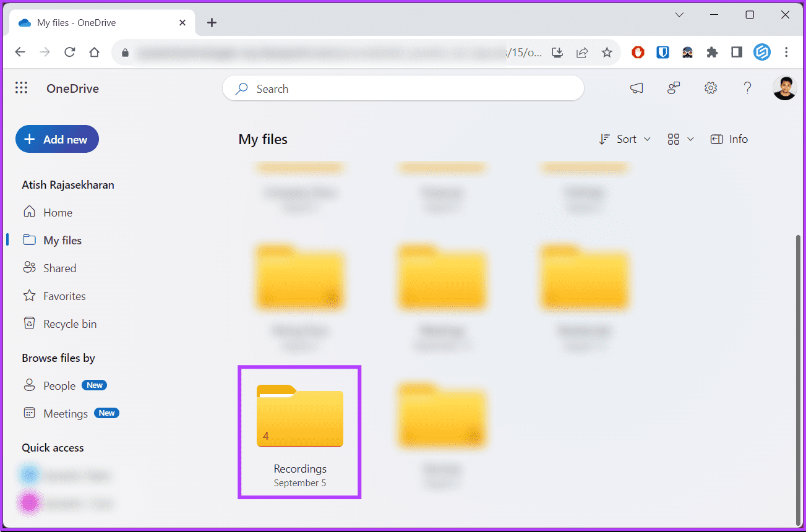Click the Add new button

pyautogui.click(x=57, y=139)
